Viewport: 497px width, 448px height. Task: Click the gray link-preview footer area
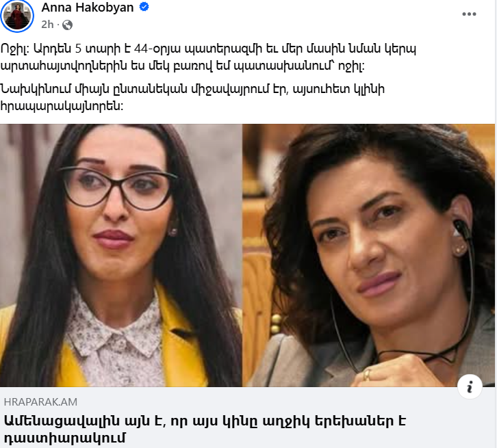click(247, 417)
